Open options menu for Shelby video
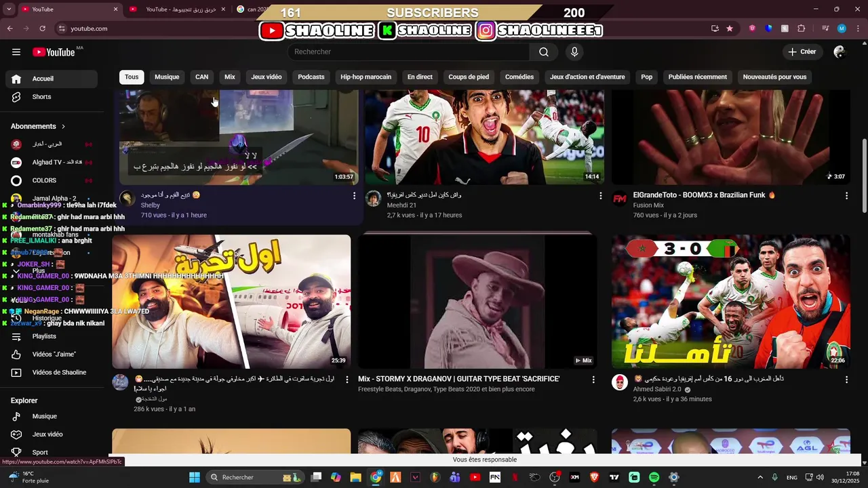 (354, 196)
